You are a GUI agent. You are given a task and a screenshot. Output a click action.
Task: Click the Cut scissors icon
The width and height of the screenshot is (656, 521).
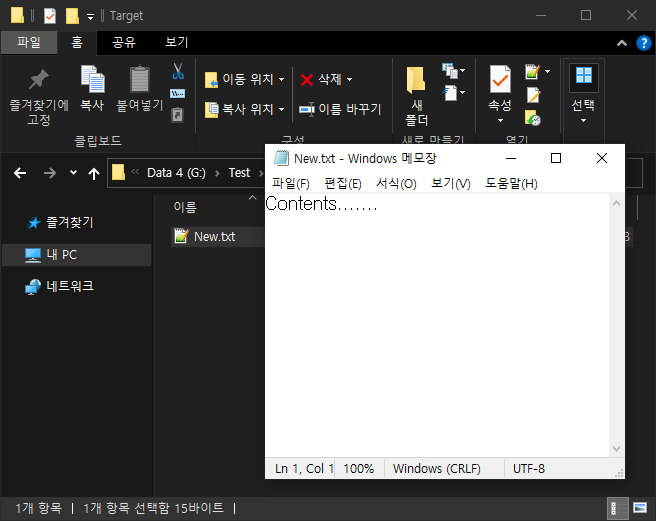point(178,72)
